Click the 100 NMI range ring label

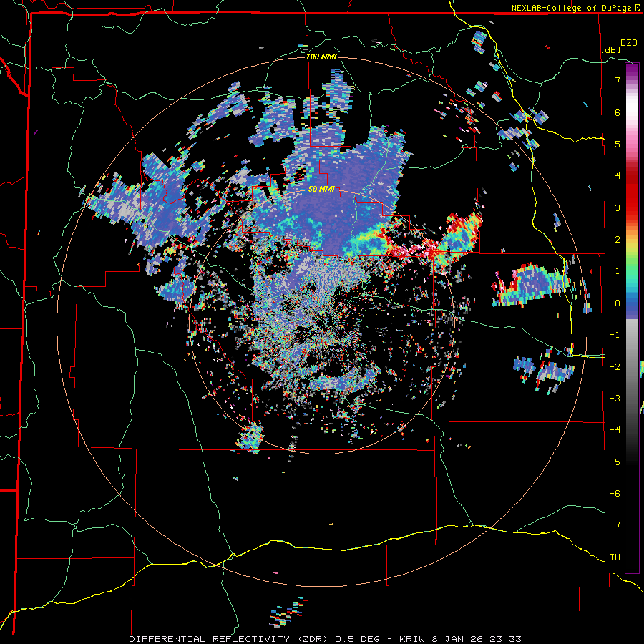321,57
